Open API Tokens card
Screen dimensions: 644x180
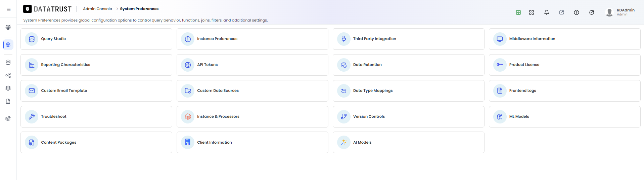coord(252,65)
